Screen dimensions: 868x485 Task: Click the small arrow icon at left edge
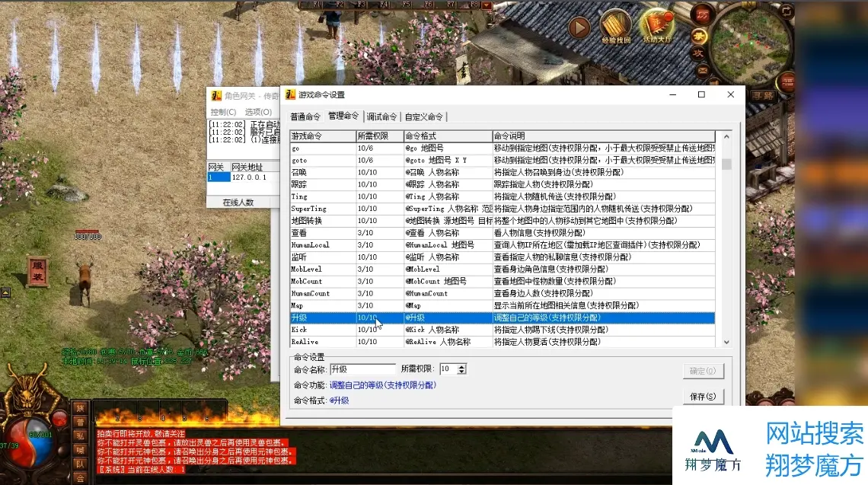(x=5, y=292)
